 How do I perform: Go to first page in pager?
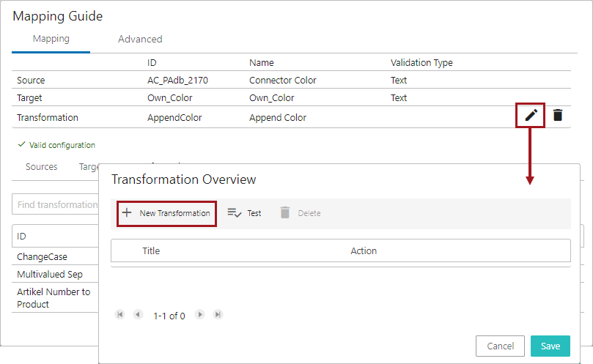120,315
